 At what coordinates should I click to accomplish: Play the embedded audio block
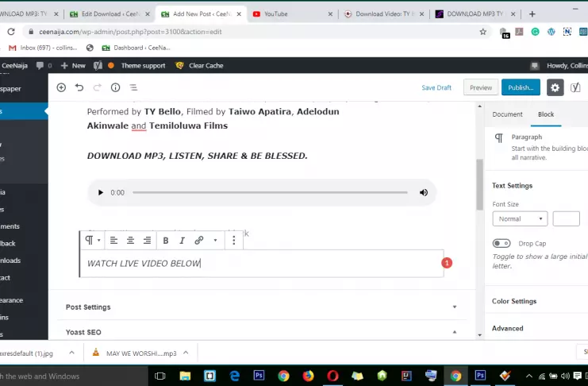pos(100,193)
